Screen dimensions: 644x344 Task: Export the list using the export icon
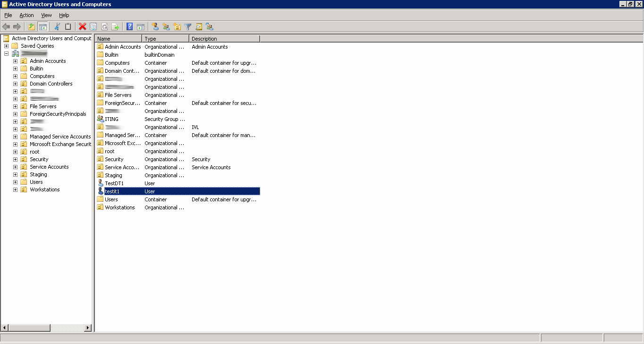coord(115,26)
